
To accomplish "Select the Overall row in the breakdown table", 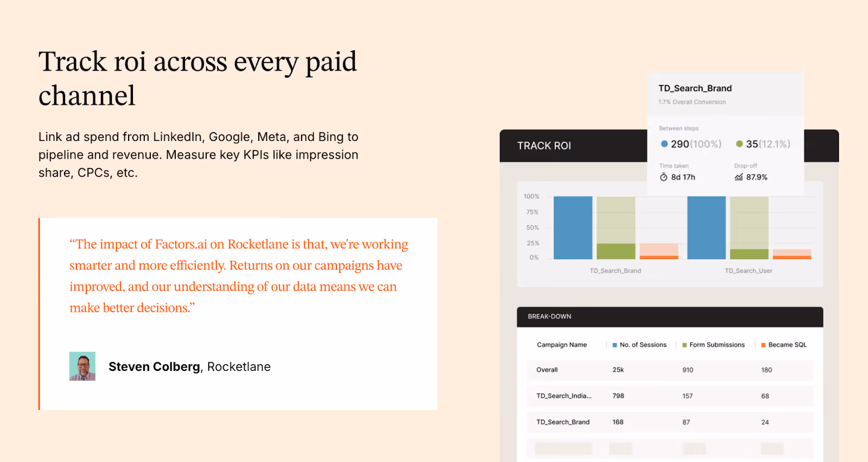I will pos(546,370).
